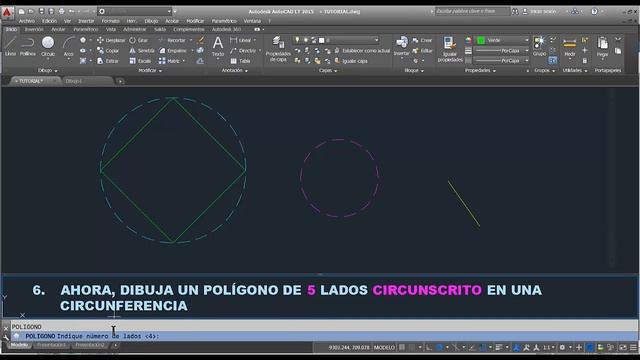Click Igualar capa
640x360 pixels.
coord(351,61)
